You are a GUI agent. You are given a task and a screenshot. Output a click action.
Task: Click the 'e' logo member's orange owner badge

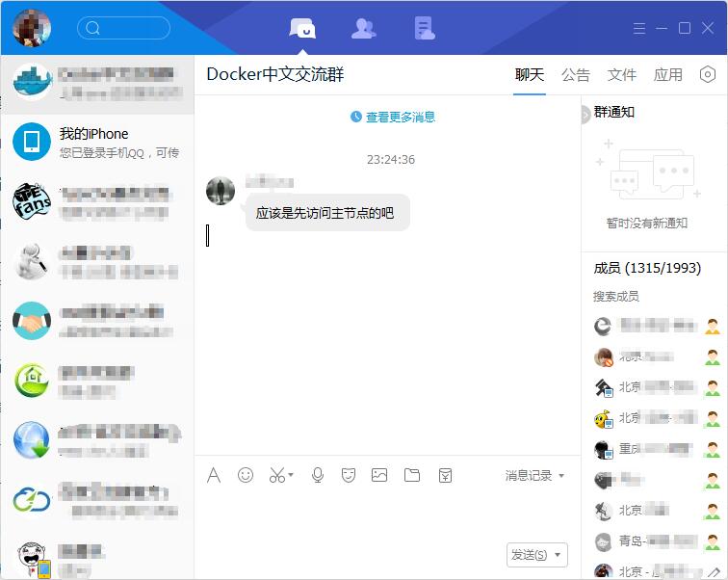click(713, 326)
